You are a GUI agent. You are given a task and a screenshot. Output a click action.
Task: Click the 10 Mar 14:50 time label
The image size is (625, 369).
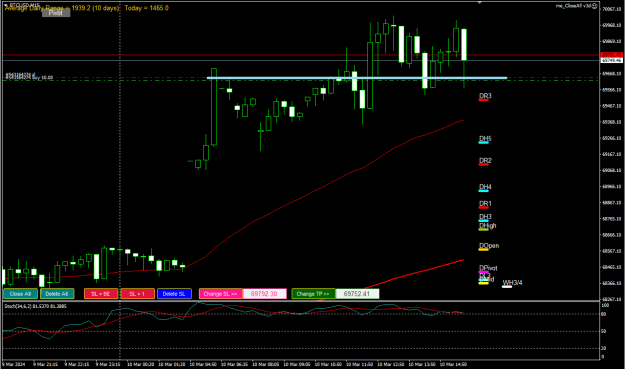pos(453,364)
